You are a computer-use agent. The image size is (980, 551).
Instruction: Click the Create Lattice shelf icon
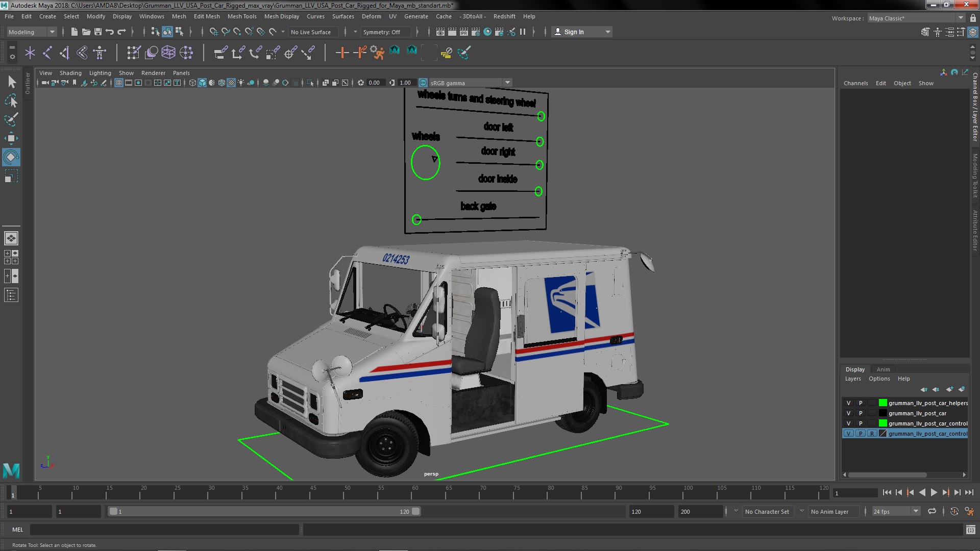[168, 52]
